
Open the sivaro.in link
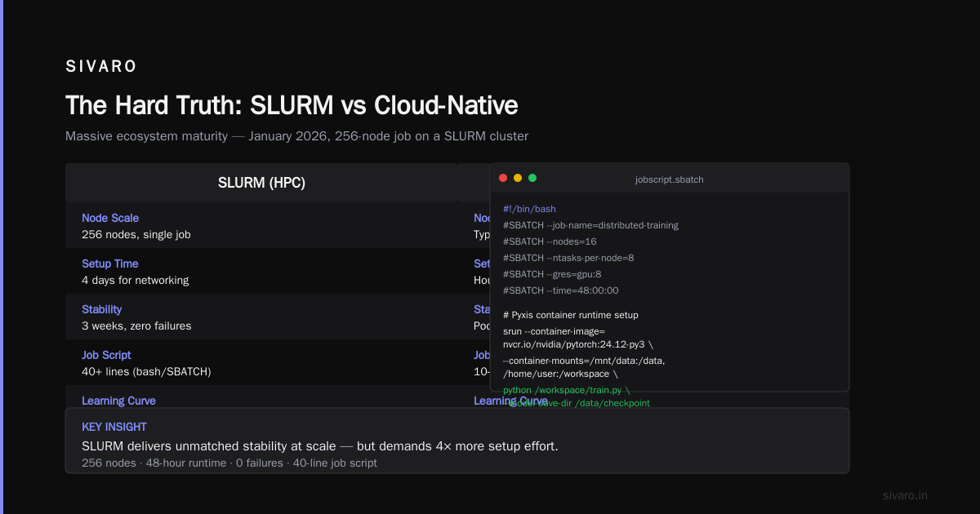tap(905, 495)
